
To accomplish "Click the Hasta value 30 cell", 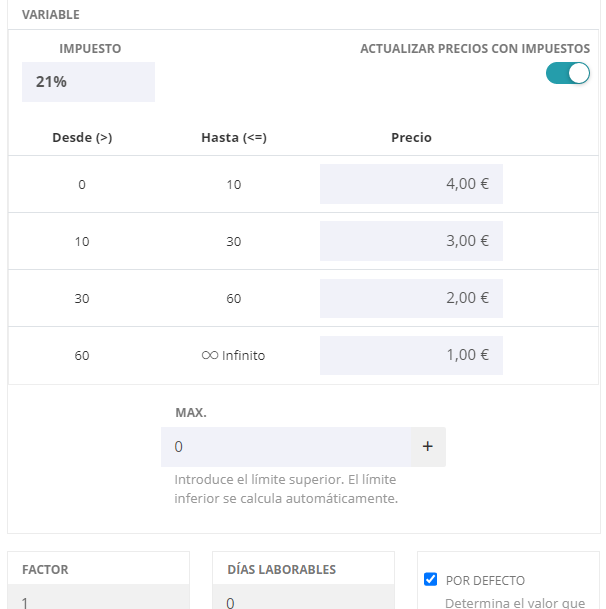I will pyautogui.click(x=233, y=242).
